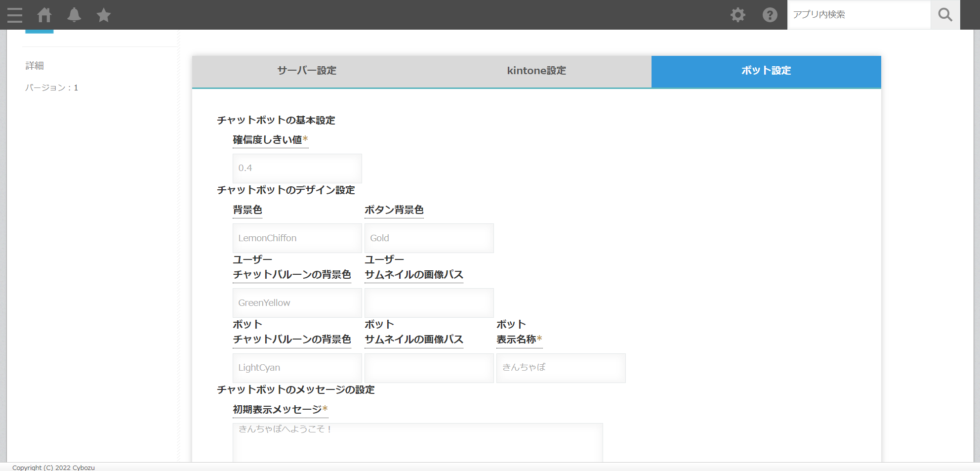Viewport: 980px width, 471px height.
Task: Open bookmarks star icon
Action: coord(104,15)
